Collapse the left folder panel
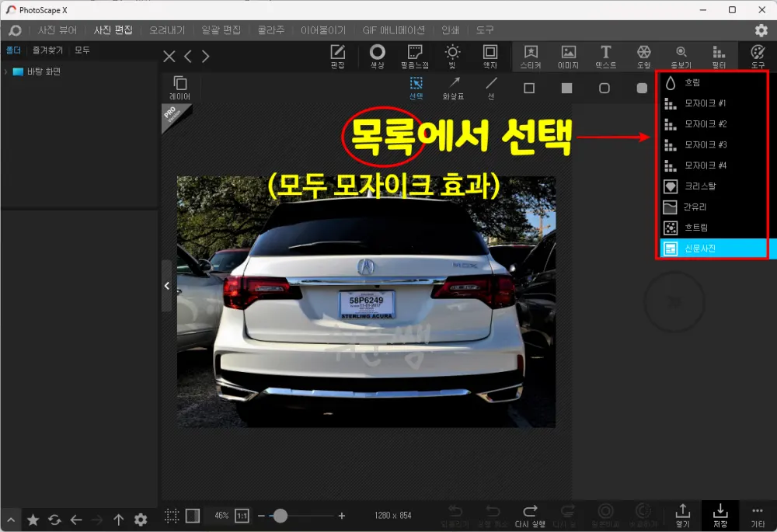777x532 pixels. 166,285
